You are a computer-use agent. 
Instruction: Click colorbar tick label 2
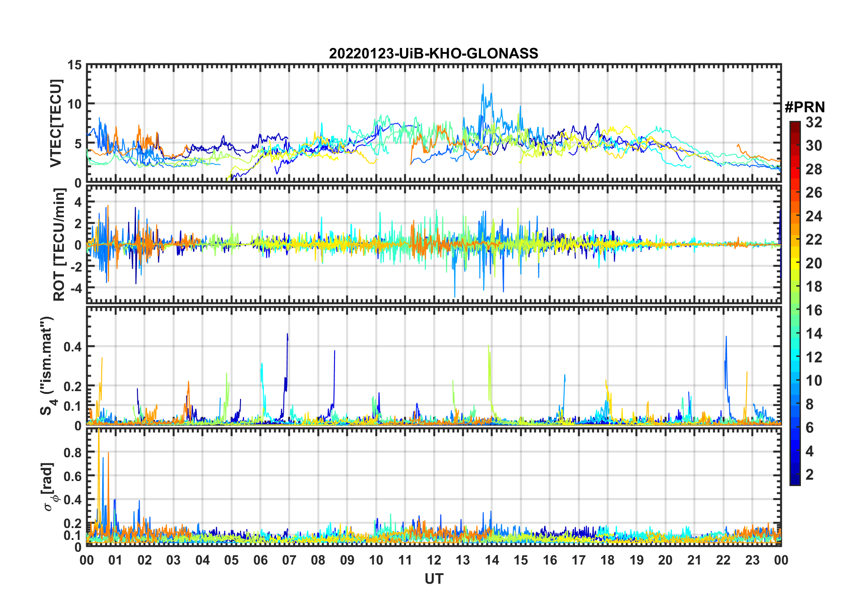(x=810, y=475)
